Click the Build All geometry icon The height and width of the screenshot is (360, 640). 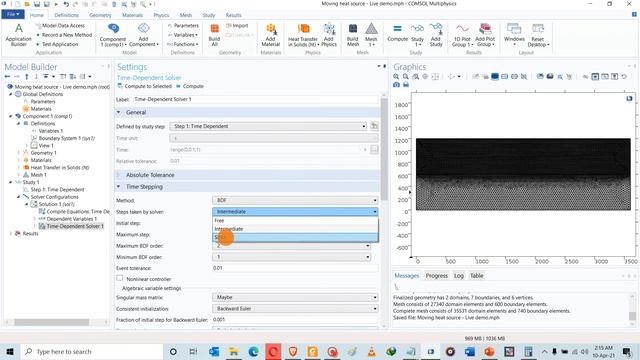coord(214,34)
